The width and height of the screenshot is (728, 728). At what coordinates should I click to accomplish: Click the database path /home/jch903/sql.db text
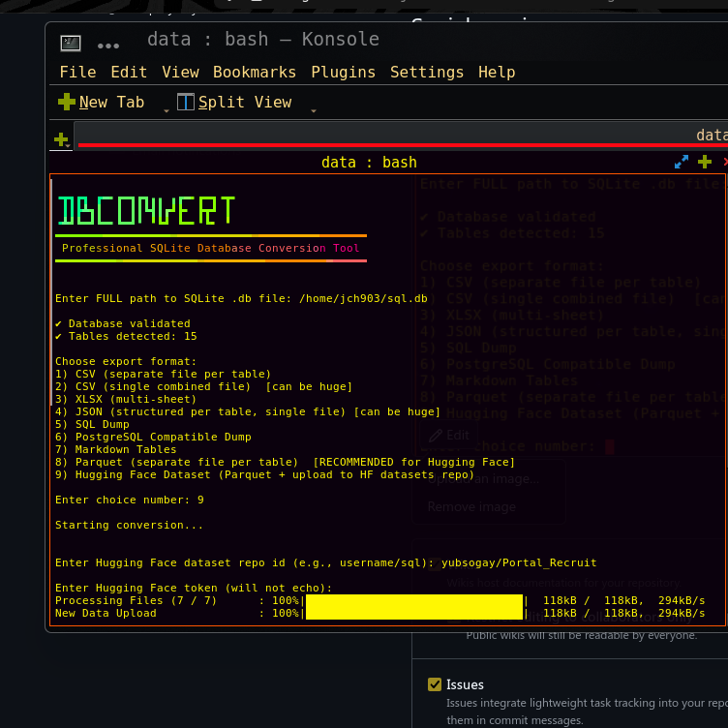tap(363, 298)
